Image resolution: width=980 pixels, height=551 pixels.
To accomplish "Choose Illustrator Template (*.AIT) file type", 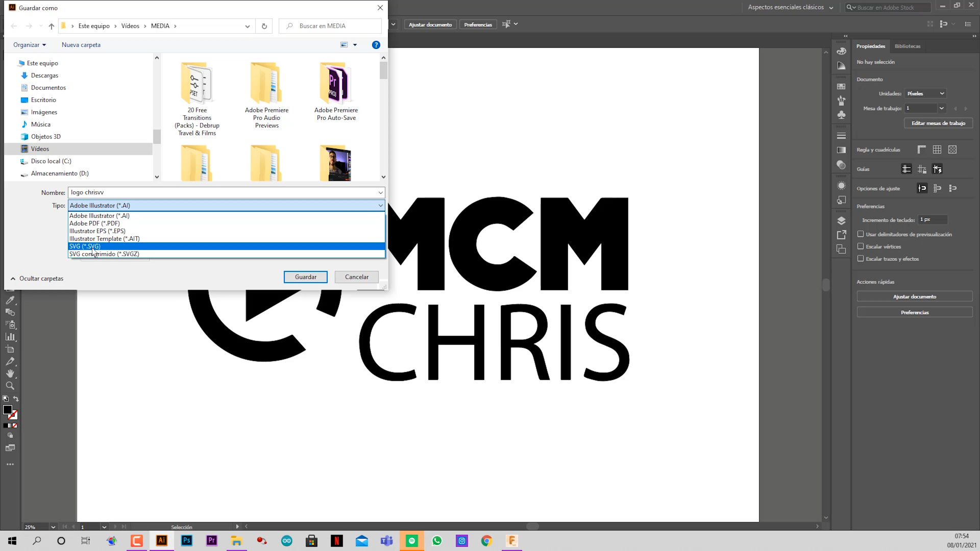I will pyautogui.click(x=226, y=239).
